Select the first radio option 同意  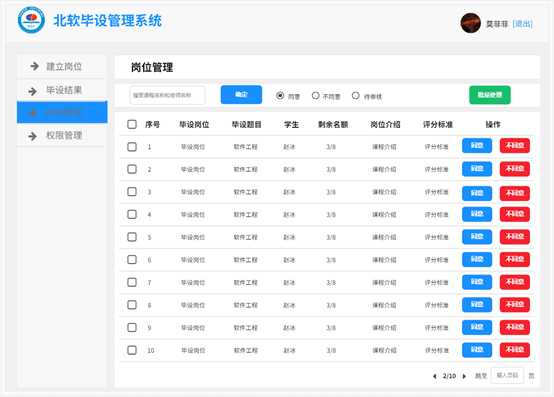pos(280,96)
